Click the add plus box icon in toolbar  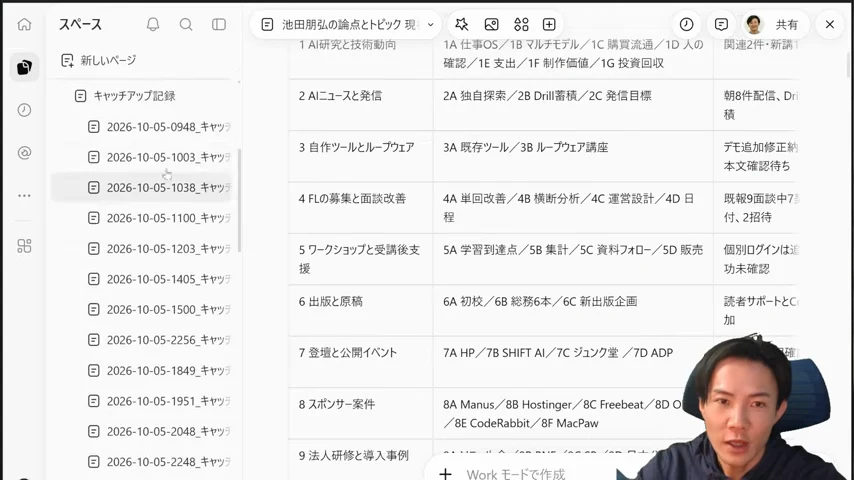(x=549, y=25)
